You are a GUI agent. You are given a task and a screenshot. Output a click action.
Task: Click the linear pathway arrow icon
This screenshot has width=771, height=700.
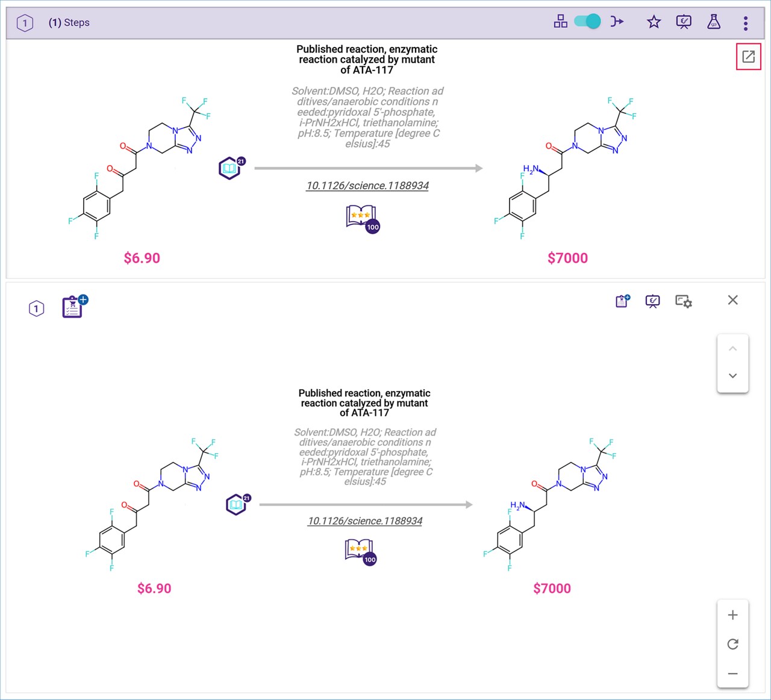617,22
